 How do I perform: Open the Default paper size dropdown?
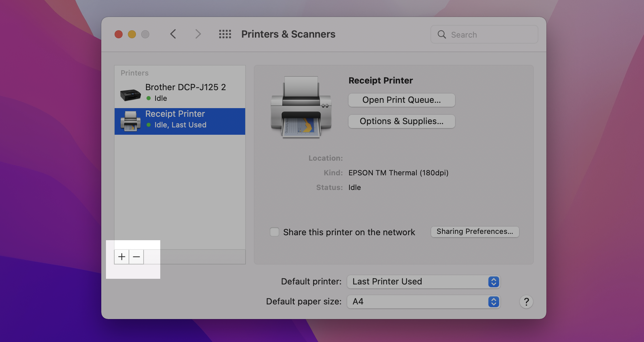(423, 302)
